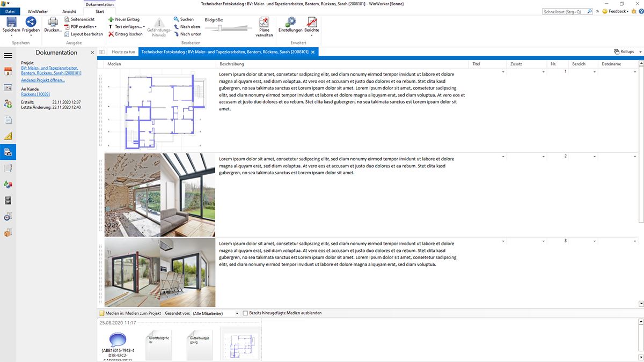This screenshot has height=362, width=644.
Task: Click Nr. cell showing 2
Action: click(x=558, y=157)
